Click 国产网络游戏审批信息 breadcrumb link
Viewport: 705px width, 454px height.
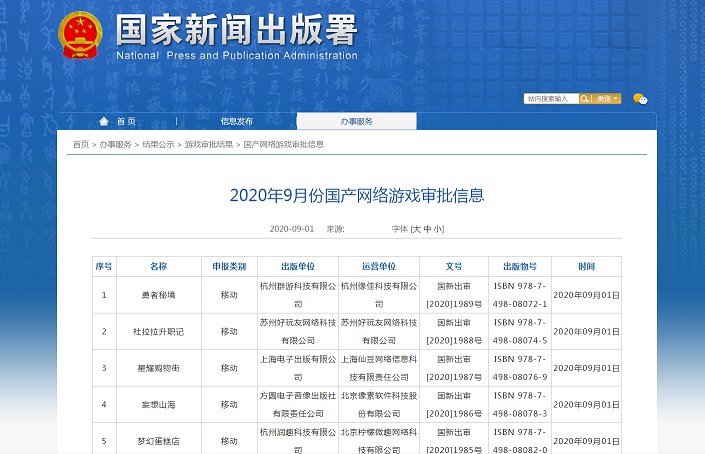click(284, 144)
